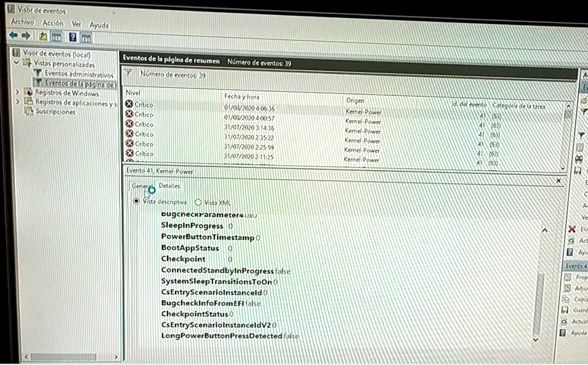The height and width of the screenshot is (365, 588).
Task: Click the folder-up toolbar icon
Action: point(43,37)
